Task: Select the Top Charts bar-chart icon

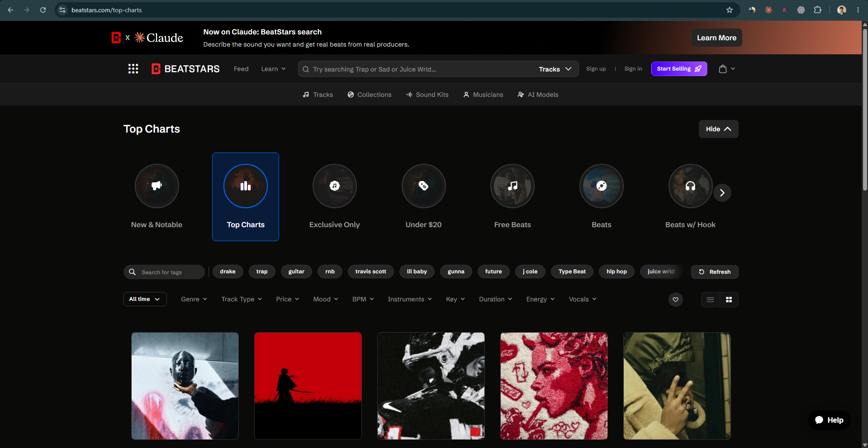Action: 246,186
